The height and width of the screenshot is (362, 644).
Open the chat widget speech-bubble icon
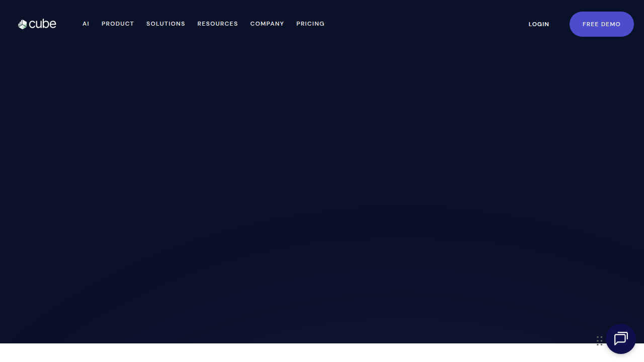pyautogui.click(x=621, y=339)
